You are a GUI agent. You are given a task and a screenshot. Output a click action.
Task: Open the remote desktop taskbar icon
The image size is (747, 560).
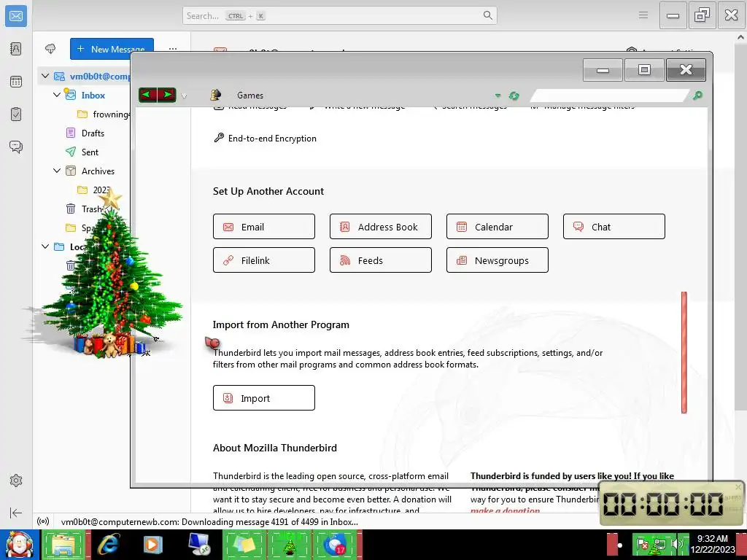tap(199, 545)
